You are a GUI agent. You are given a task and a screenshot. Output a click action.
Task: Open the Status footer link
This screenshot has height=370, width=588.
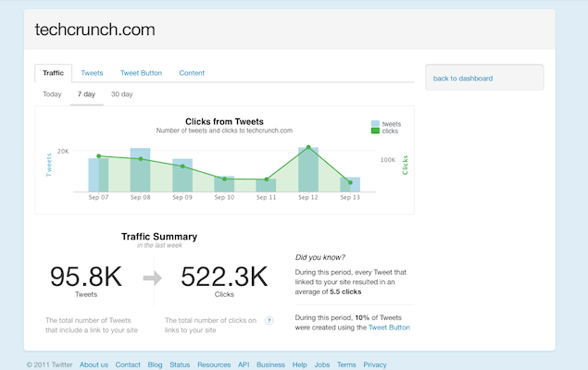click(x=180, y=364)
